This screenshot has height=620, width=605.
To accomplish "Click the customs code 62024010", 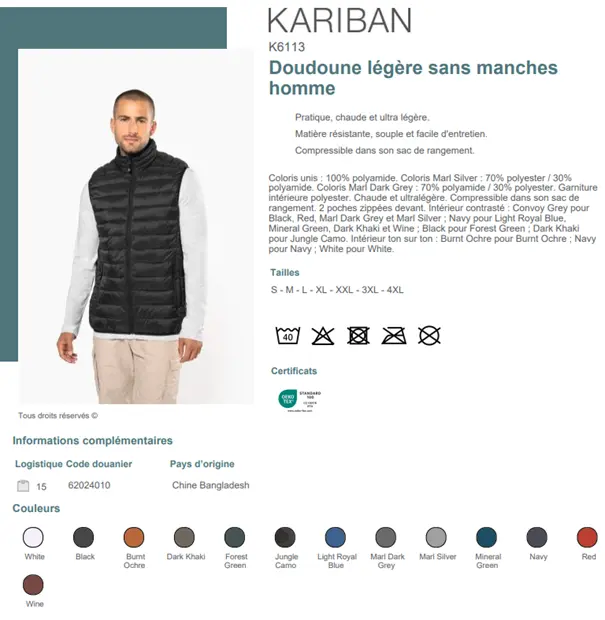I will (x=89, y=485).
